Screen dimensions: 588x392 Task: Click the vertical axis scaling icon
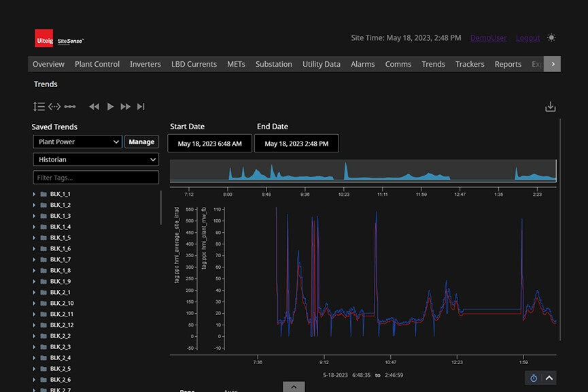[x=39, y=107]
